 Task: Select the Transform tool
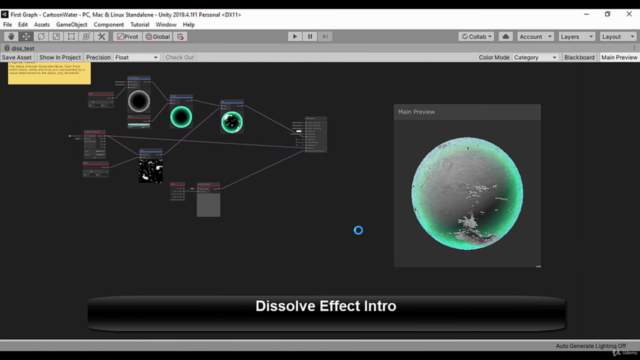(x=86, y=37)
